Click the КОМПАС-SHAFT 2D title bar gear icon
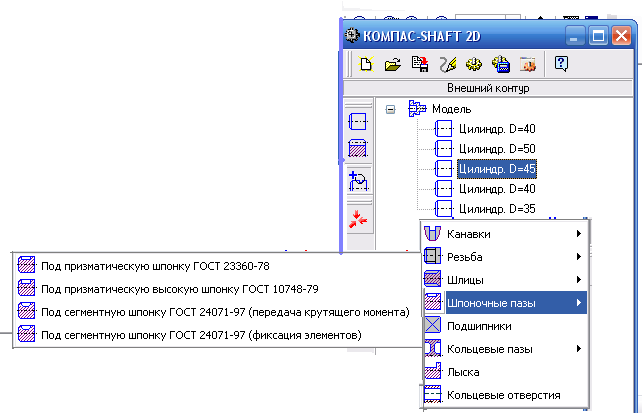The image size is (642, 413). tap(351, 36)
